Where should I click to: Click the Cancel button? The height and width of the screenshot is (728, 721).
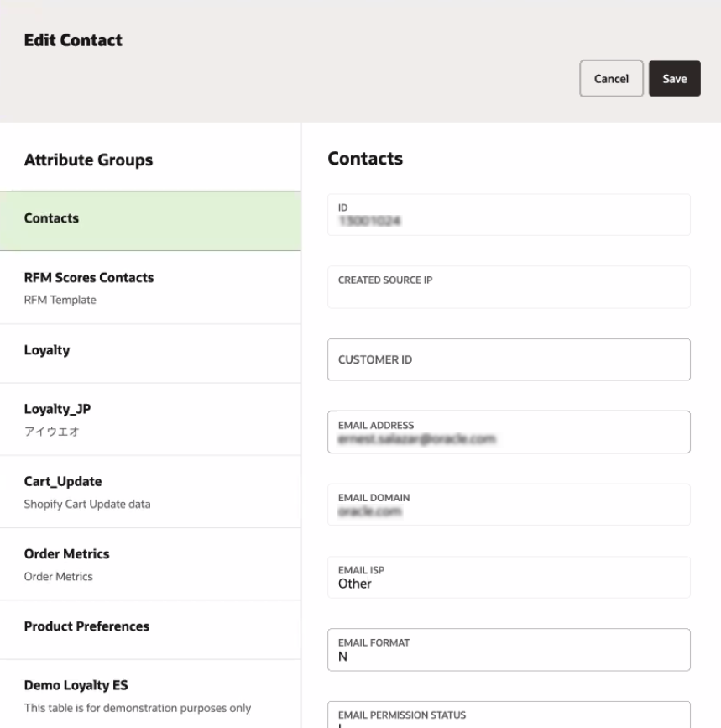pos(611,79)
